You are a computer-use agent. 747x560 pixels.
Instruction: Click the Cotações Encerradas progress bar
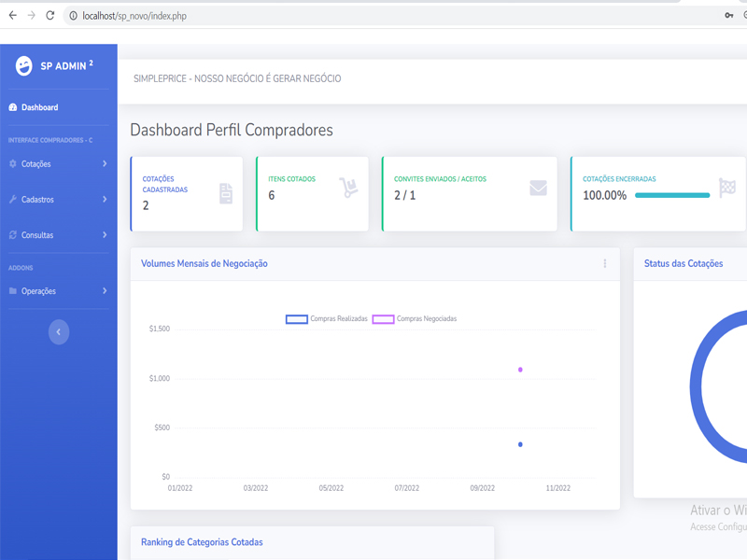(672, 195)
